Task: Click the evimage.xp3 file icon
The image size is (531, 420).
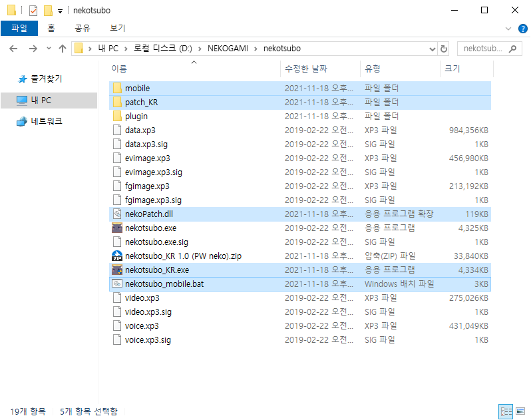Action: [x=117, y=158]
